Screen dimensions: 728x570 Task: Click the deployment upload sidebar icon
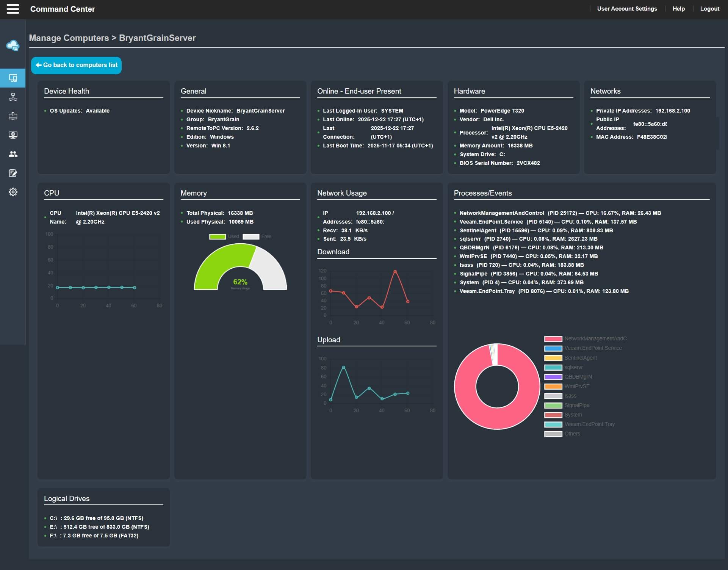pyautogui.click(x=13, y=116)
